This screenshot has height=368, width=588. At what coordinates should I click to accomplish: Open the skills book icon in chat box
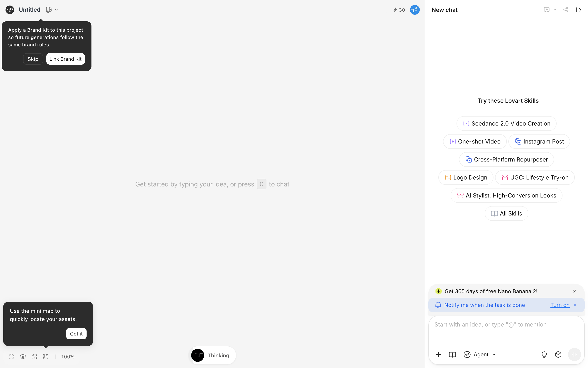coord(452,354)
